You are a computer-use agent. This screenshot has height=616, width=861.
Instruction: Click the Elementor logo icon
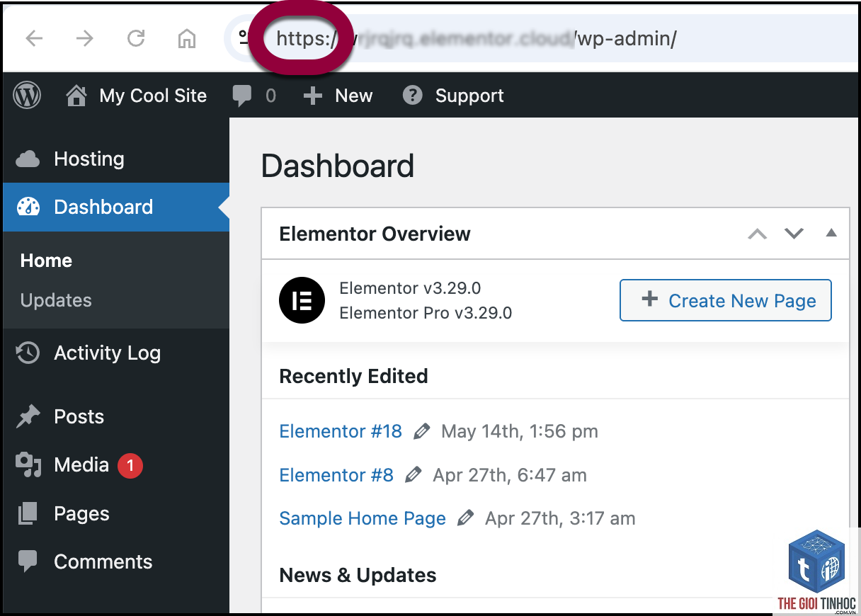click(x=302, y=300)
